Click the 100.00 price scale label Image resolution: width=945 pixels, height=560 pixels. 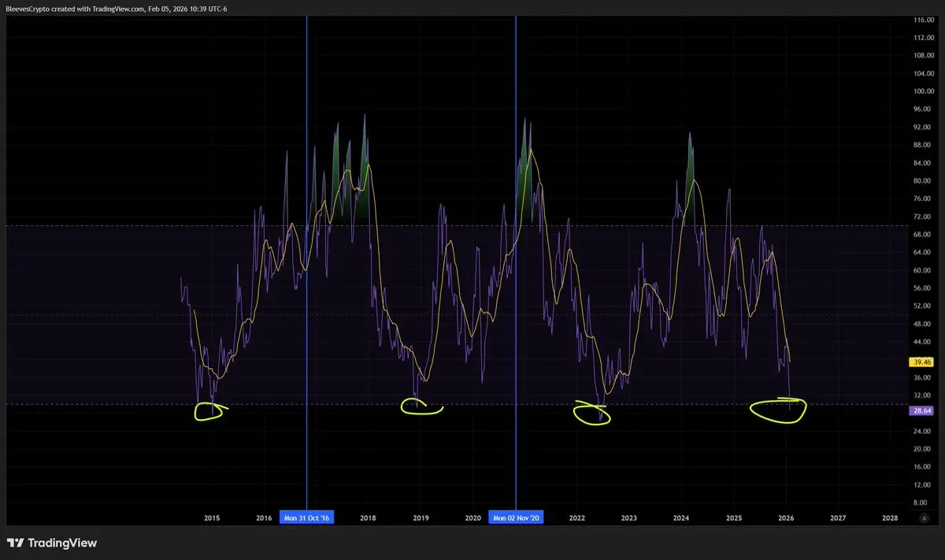coord(923,91)
